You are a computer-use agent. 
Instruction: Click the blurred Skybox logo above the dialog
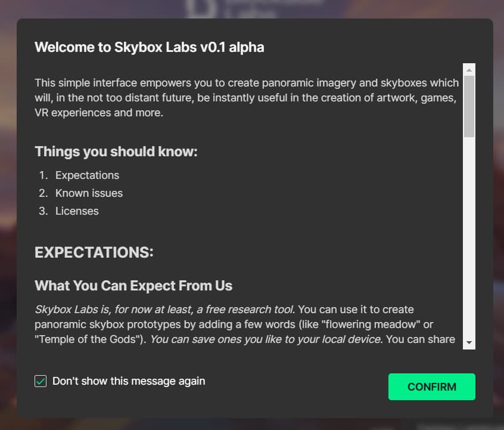click(x=231, y=9)
